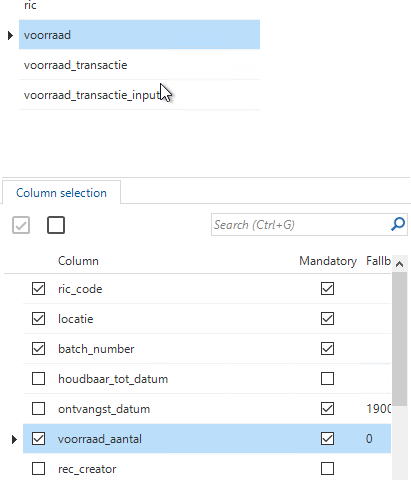Click the row arrow beside voorraad
This screenshot has height=480, width=411.
tap(10, 35)
